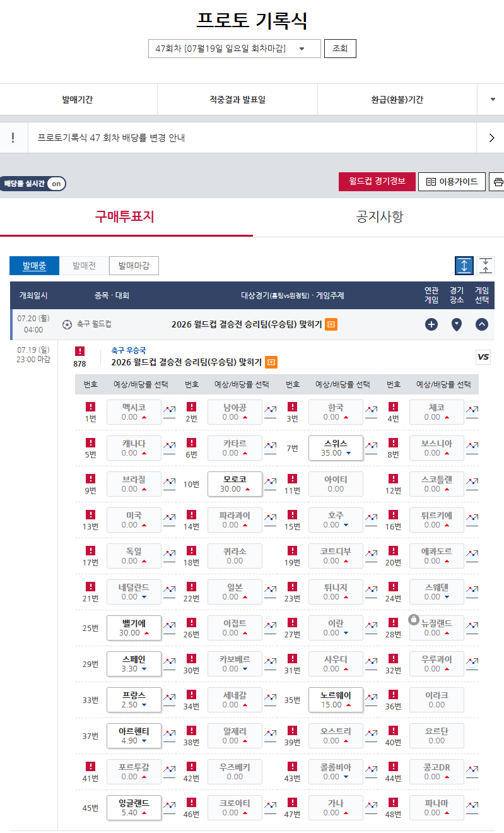Select 벨기에 at odds 30.00
The height and width of the screenshot is (833, 504).
tap(134, 628)
